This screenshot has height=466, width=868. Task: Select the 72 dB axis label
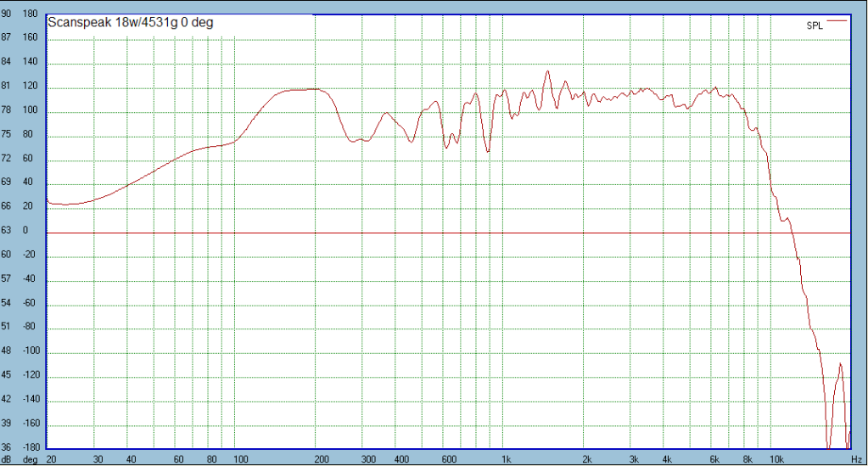coord(6,158)
